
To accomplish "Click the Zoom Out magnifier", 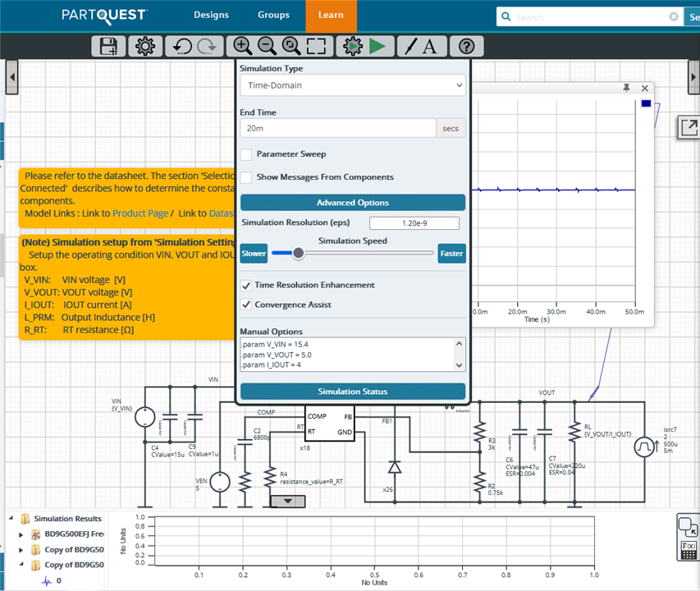I will click(267, 47).
